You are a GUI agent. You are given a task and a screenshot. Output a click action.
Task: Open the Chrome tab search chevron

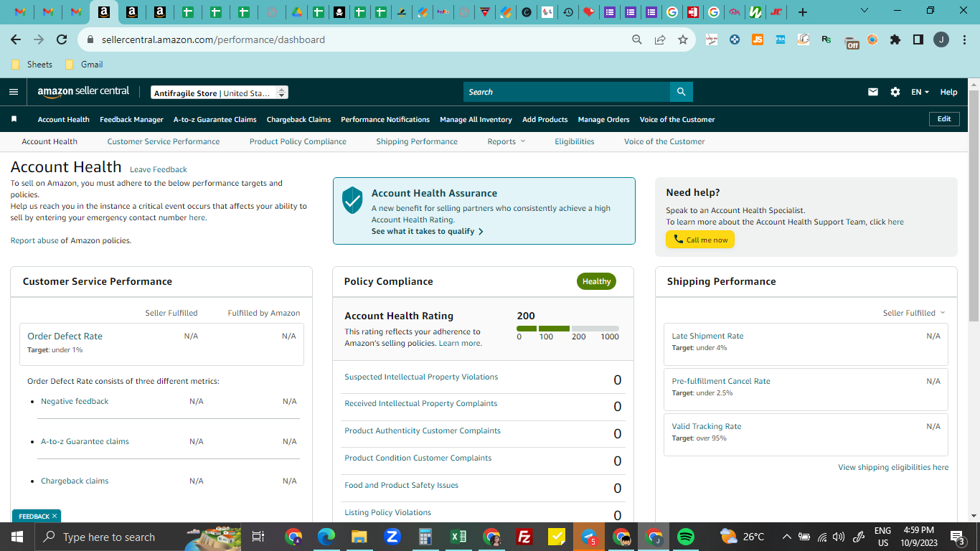864,11
